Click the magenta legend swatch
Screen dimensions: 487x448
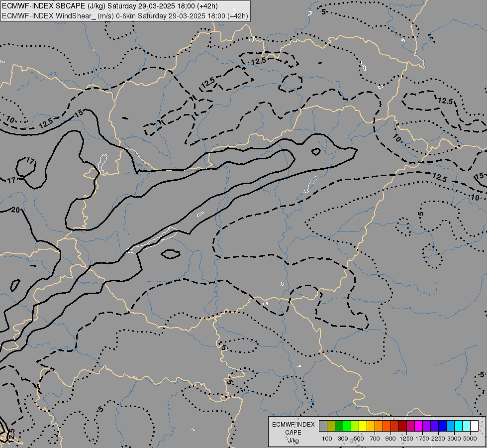pos(419,426)
